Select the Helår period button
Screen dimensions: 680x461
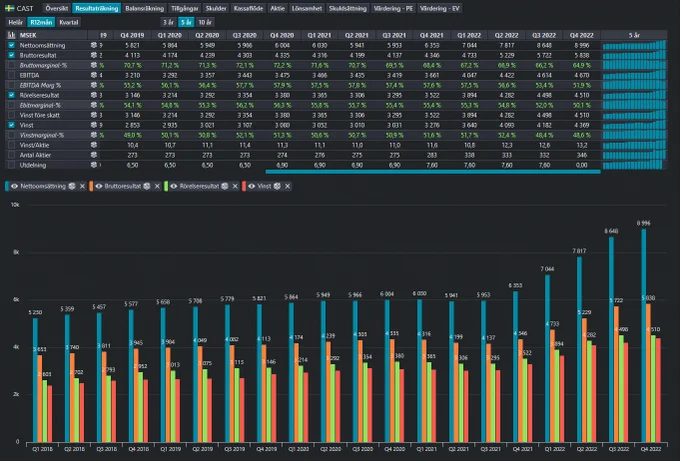coord(16,22)
